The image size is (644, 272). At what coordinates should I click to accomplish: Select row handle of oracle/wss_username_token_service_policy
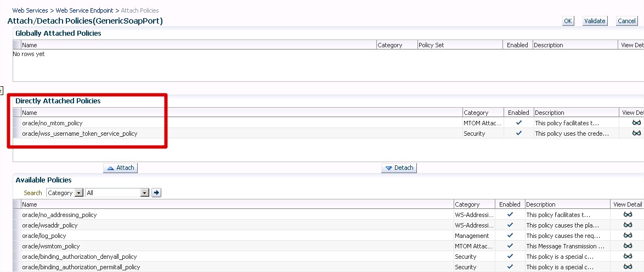coord(16,134)
